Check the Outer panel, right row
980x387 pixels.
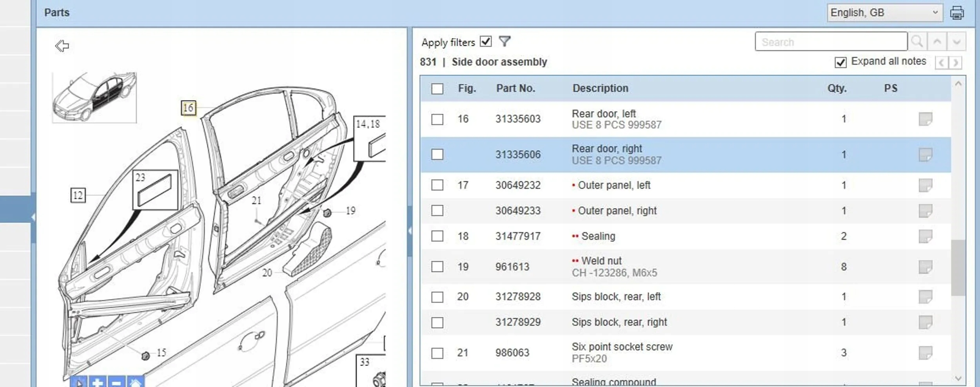(x=437, y=211)
